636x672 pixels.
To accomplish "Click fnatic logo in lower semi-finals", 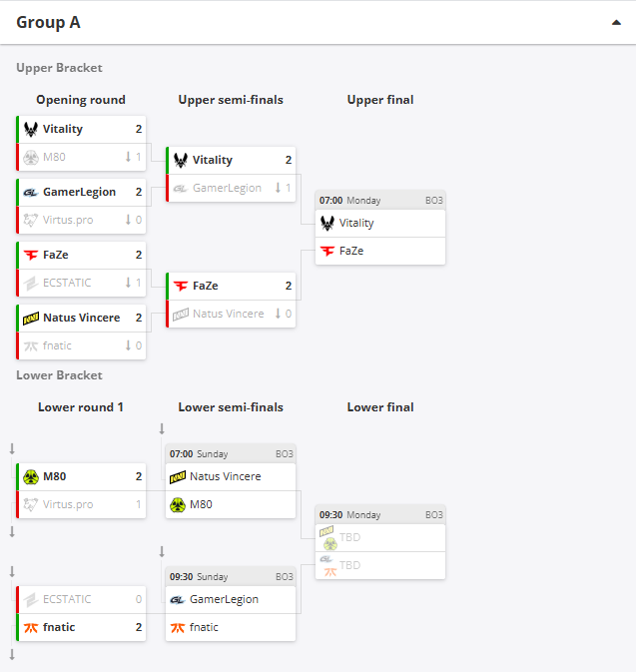I will point(178,627).
